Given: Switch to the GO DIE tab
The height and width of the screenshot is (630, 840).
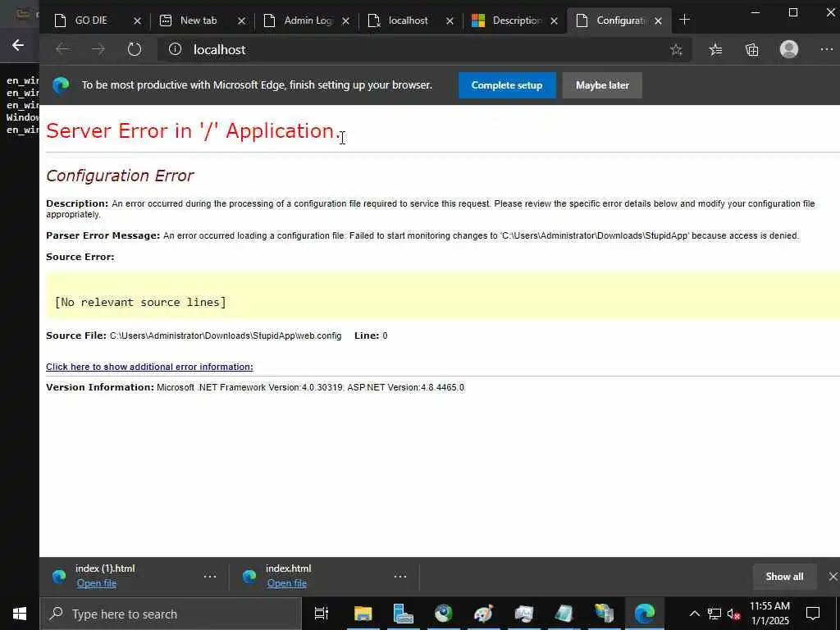Looking at the screenshot, I should pos(92,21).
